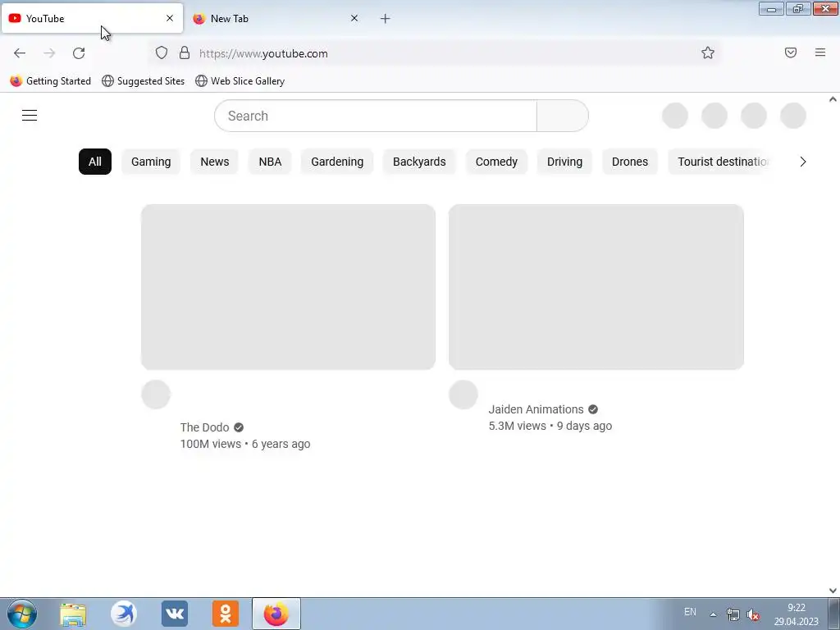Open a new tab with plus button
The height and width of the screenshot is (630, 840).
pyautogui.click(x=386, y=19)
